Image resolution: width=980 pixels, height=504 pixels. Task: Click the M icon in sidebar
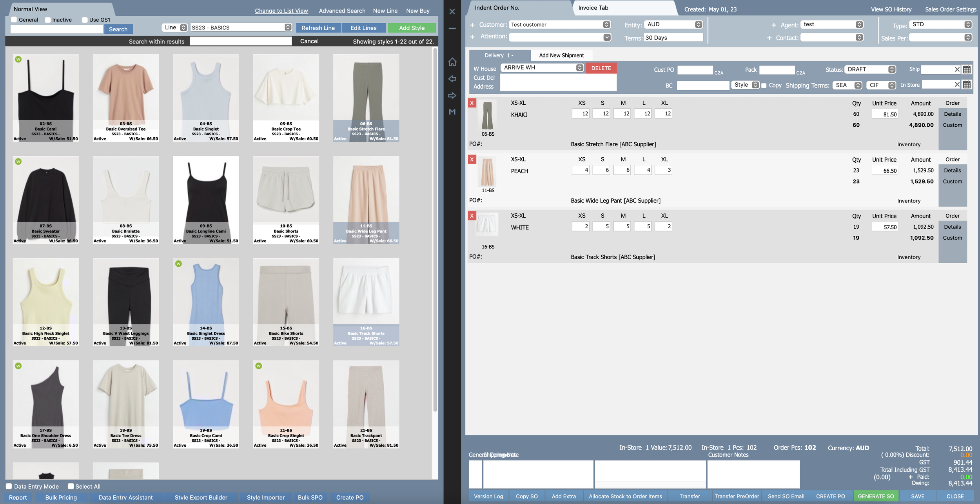[452, 112]
